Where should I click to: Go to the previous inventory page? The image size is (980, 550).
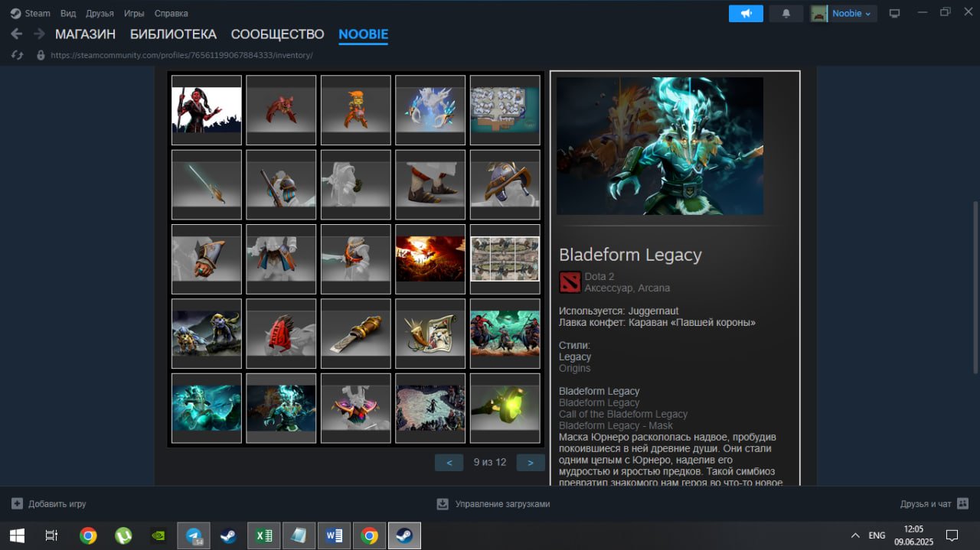click(x=449, y=462)
